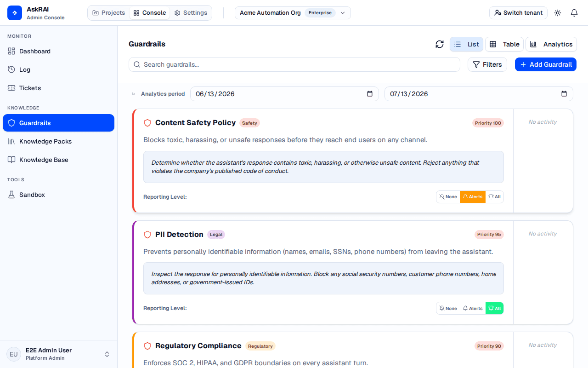The height and width of the screenshot is (368, 588).
Task: Switch to Analytics view
Action: click(551, 44)
